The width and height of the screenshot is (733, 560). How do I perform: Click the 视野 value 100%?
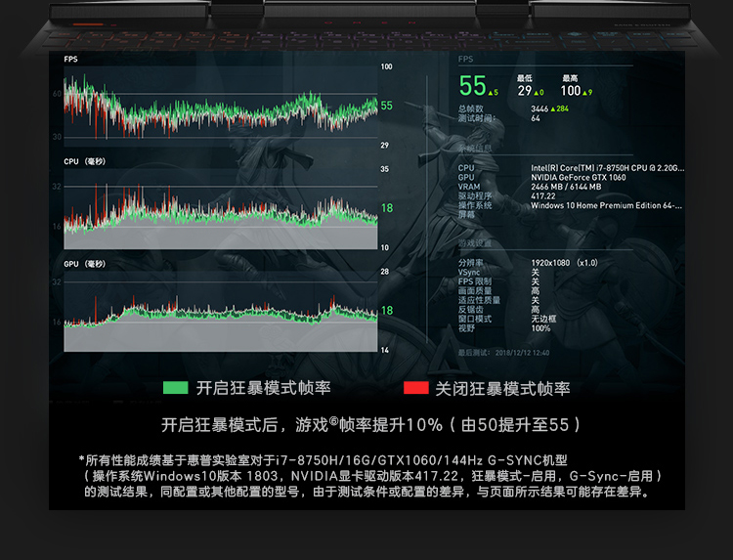pos(540,328)
